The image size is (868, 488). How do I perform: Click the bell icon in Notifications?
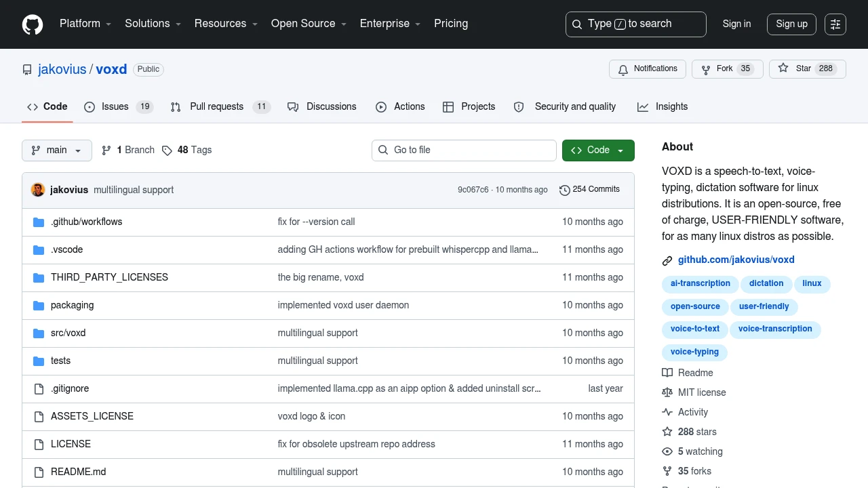[x=623, y=69]
